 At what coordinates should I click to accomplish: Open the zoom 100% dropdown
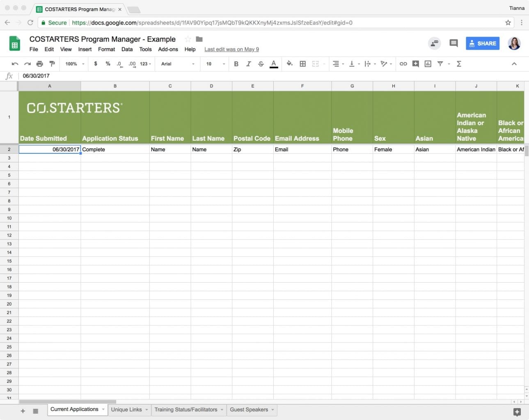[75, 64]
